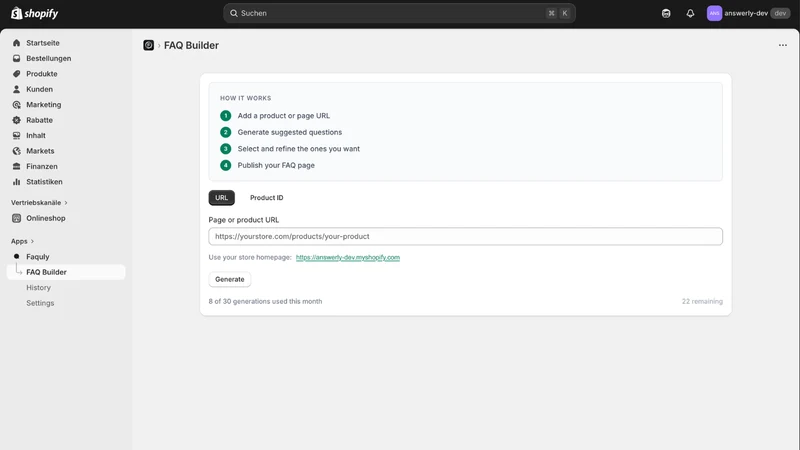Image resolution: width=800 pixels, height=450 pixels.
Task: Click 'Add a product or page URL' step
Action: click(284, 116)
